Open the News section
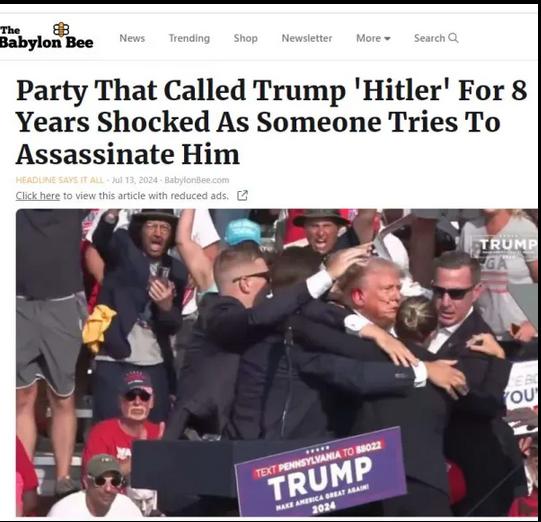Image resolution: width=541 pixels, height=522 pixels. (132, 38)
